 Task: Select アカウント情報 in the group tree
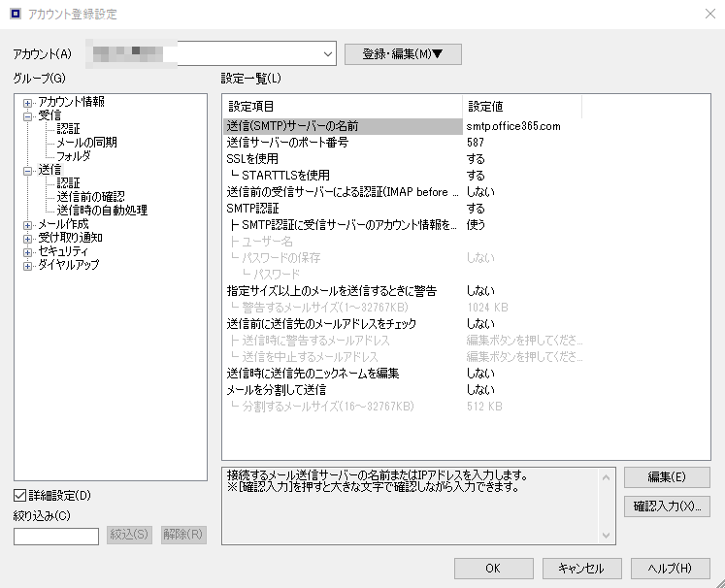click(x=71, y=102)
